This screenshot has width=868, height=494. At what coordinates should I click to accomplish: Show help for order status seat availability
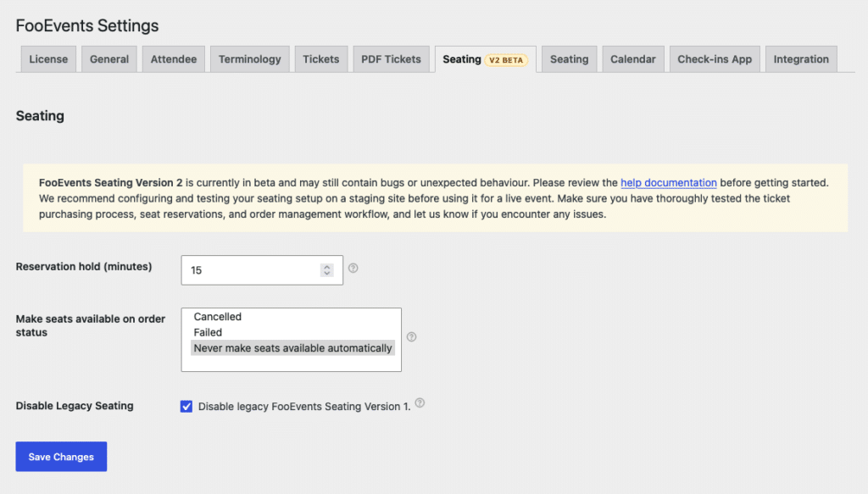[x=411, y=337]
